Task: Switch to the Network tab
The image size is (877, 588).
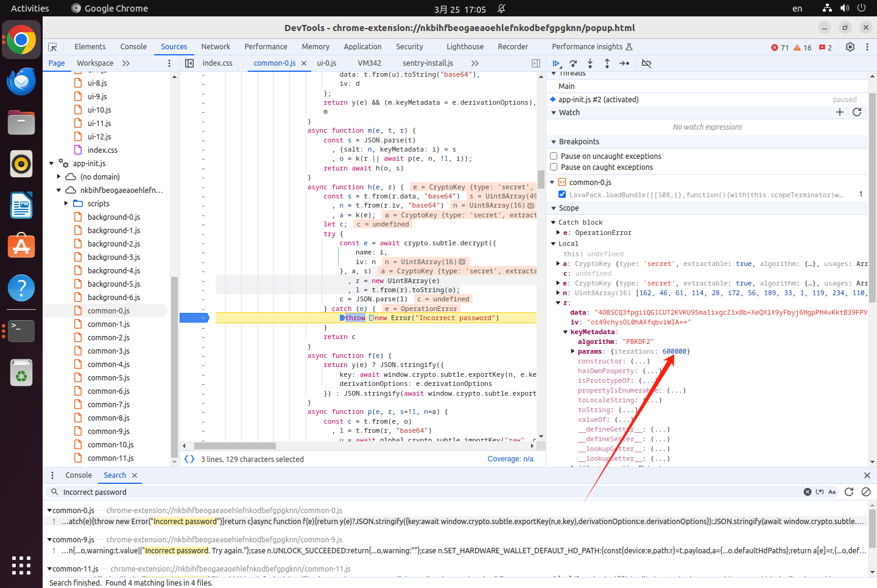Action: click(216, 47)
